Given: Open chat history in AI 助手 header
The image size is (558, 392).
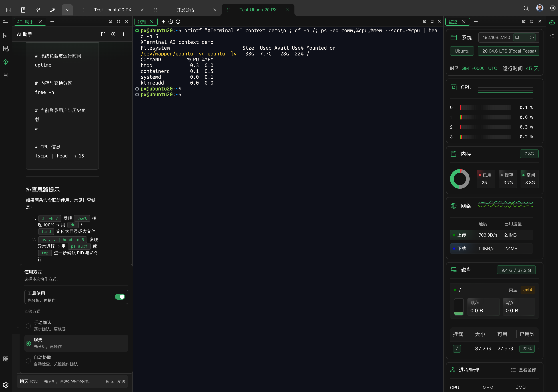Looking at the screenshot, I should (x=113, y=34).
